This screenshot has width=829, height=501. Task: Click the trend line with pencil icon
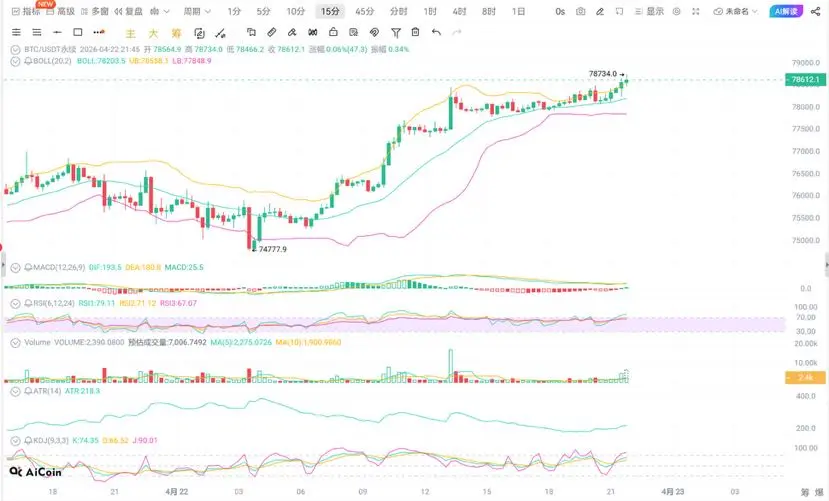(220, 33)
